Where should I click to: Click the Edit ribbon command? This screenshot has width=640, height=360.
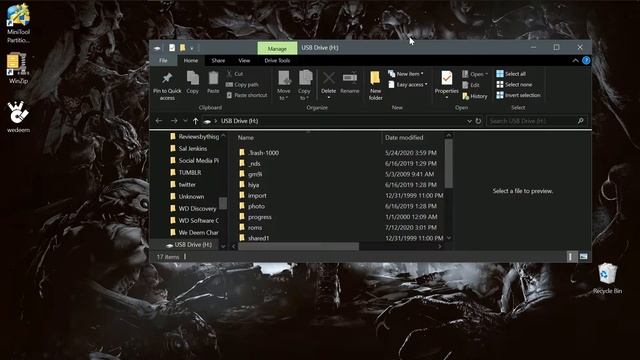(x=471, y=85)
